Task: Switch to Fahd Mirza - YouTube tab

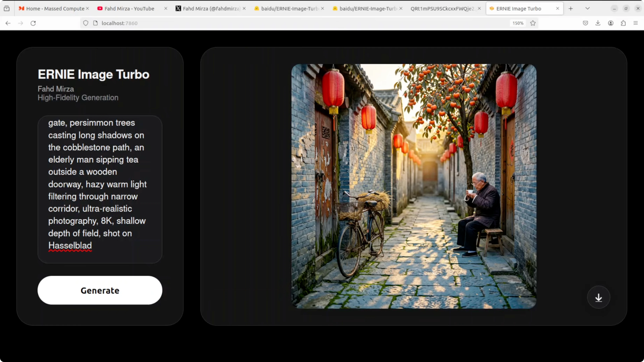Action: click(129, 9)
